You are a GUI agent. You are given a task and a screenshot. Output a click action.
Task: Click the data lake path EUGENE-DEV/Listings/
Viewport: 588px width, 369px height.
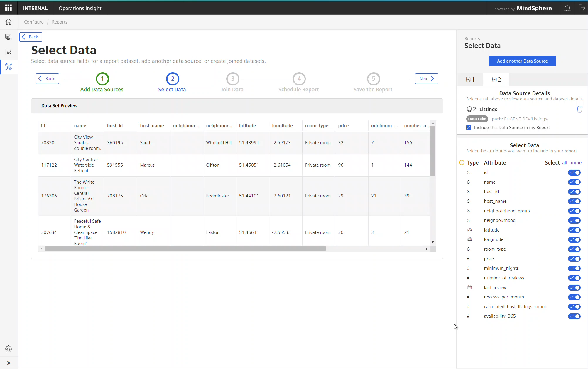(526, 119)
